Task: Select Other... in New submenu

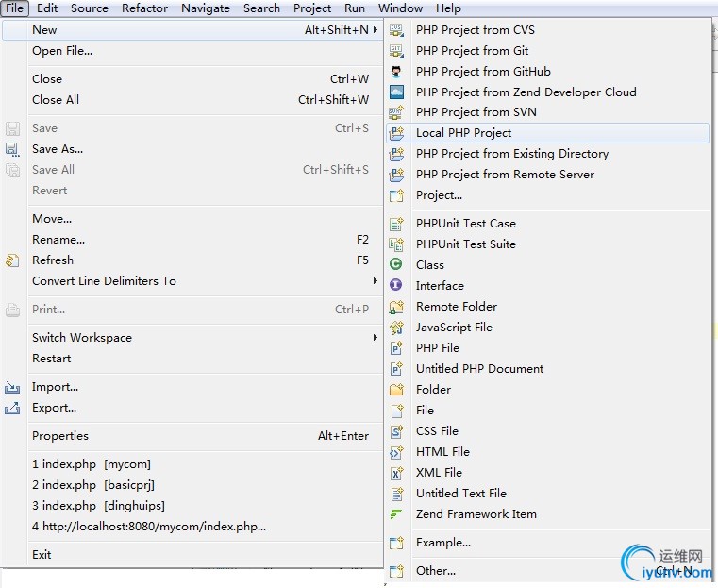Action: pos(548,571)
